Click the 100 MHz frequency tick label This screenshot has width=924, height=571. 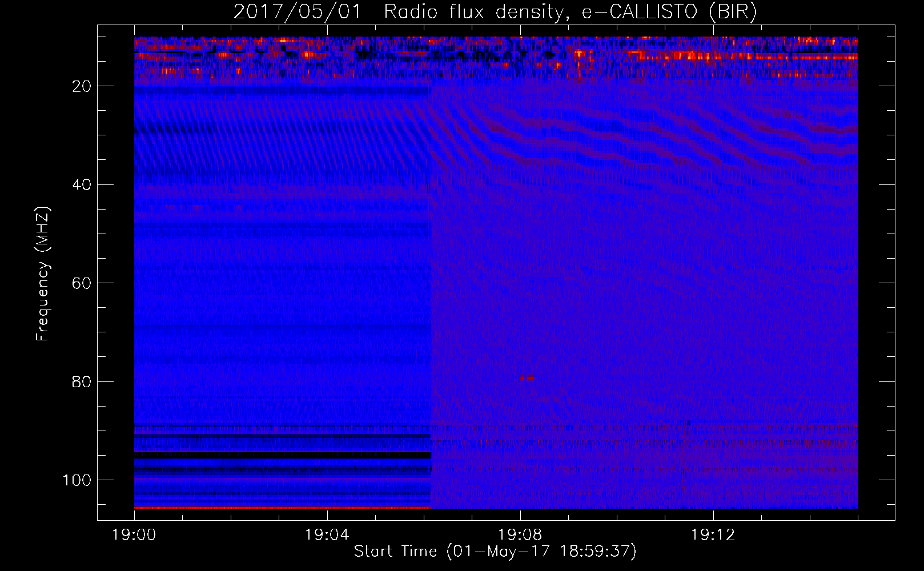tap(77, 480)
